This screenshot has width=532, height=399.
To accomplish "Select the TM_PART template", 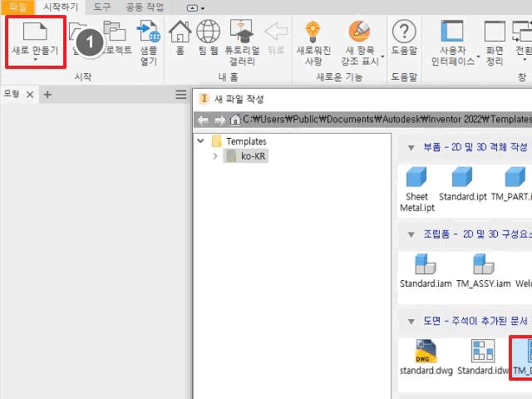I will coord(512,185).
